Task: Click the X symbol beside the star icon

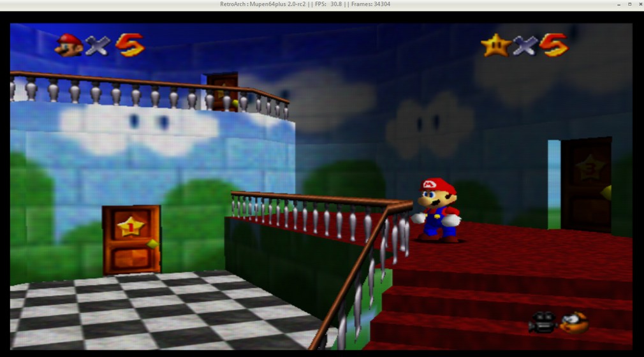Action: click(x=525, y=46)
